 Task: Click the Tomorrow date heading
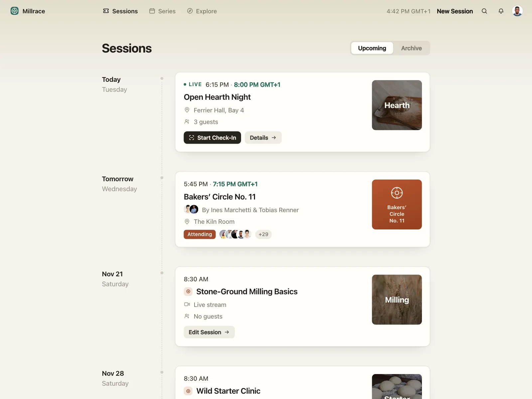118,179
